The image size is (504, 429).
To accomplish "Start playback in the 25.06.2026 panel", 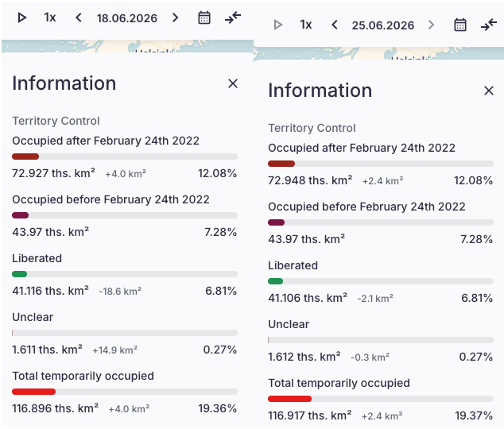I will click(x=278, y=25).
